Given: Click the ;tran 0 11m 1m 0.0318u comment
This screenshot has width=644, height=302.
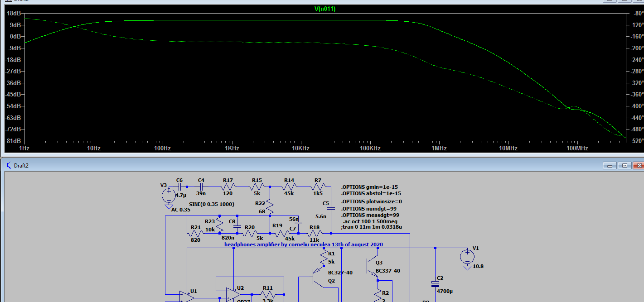Looking at the screenshot, I should click(x=372, y=227).
